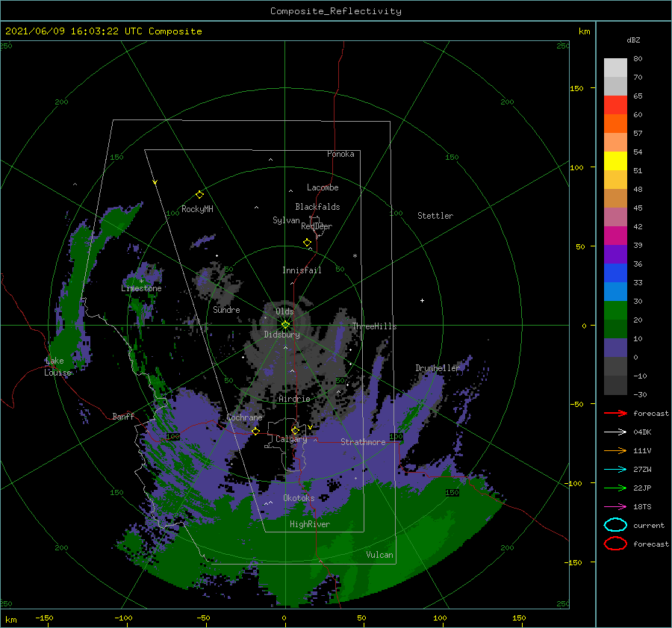Click the yellow diamond marker below RedDeer
This screenshot has width=672, height=628.
(x=307, y=243)
